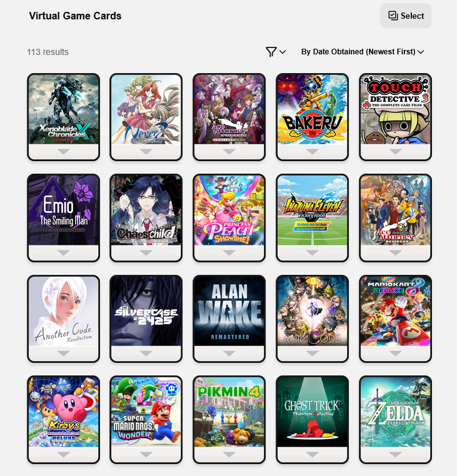Click the Select button
This screenshot has height=476, width=457.
405,16
